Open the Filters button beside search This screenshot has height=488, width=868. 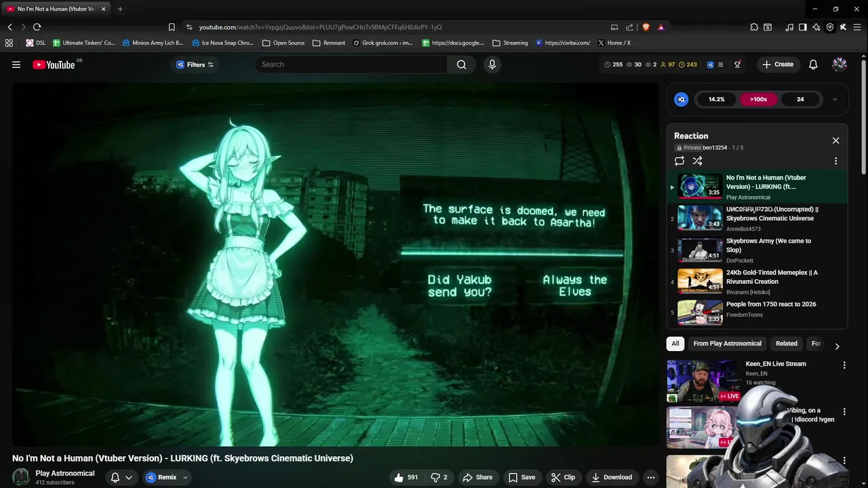click(195, 64)
